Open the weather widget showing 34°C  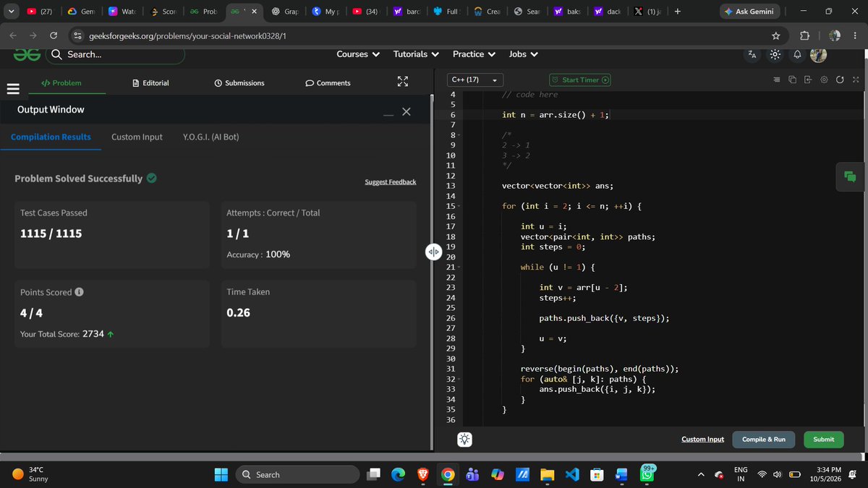(x=30, y=474)
